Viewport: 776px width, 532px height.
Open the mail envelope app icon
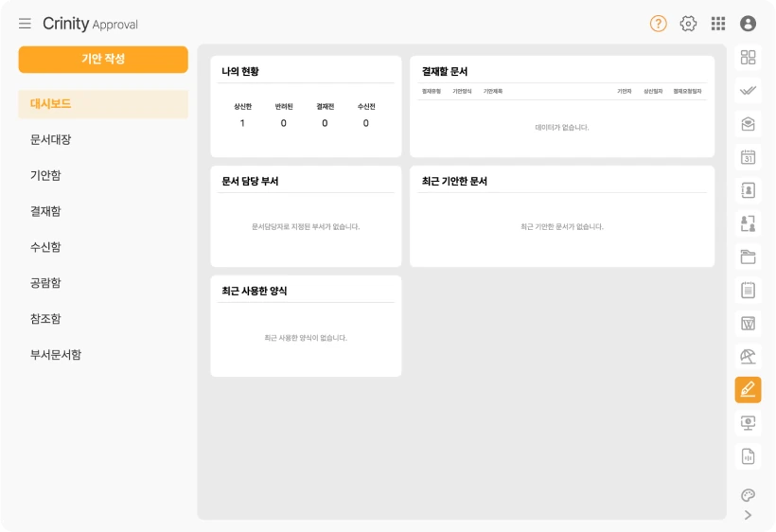(x=748, y=124)
